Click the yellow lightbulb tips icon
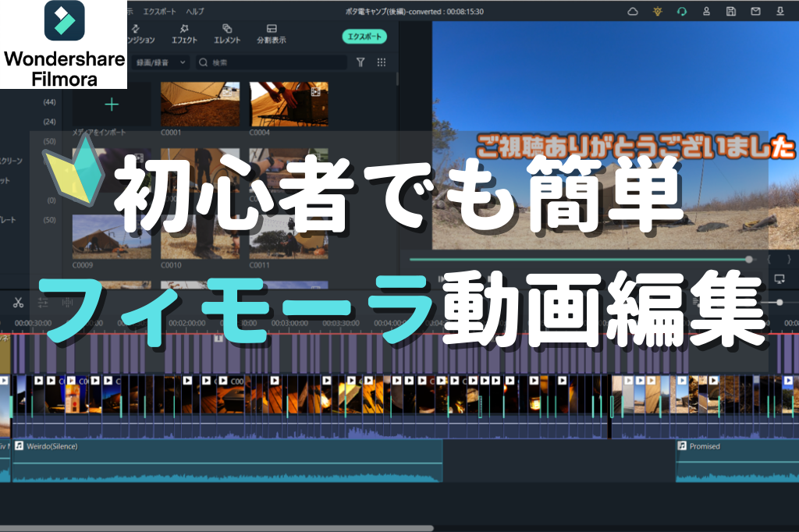Viewport: 799px width, 532px height. pyautogui.click(x=657, y=11)
